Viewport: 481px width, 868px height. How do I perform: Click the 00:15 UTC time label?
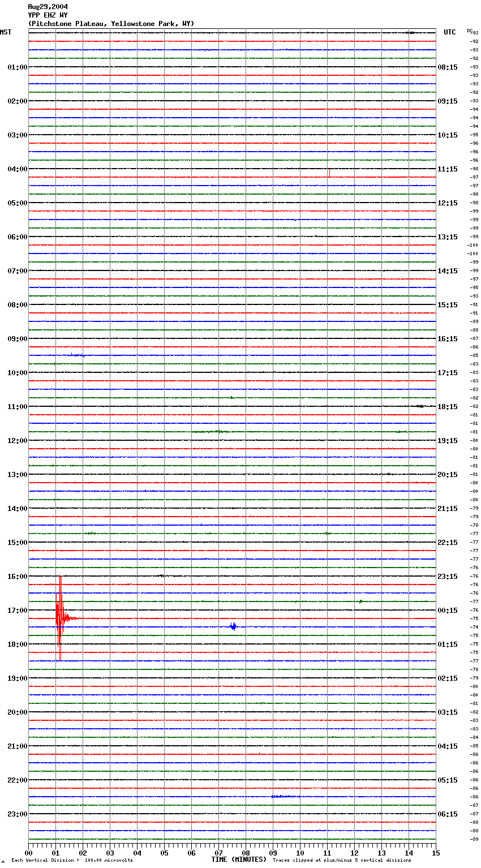(x=448, y=611)
